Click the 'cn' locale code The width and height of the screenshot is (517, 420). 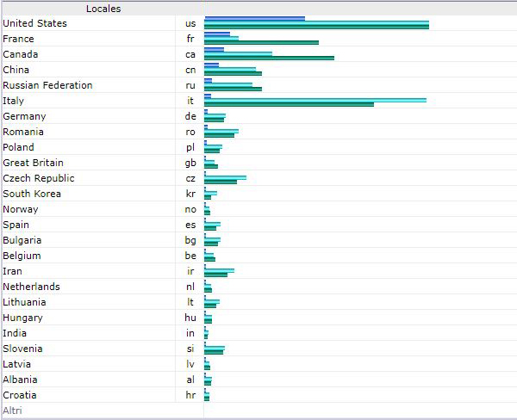point(190,71)
